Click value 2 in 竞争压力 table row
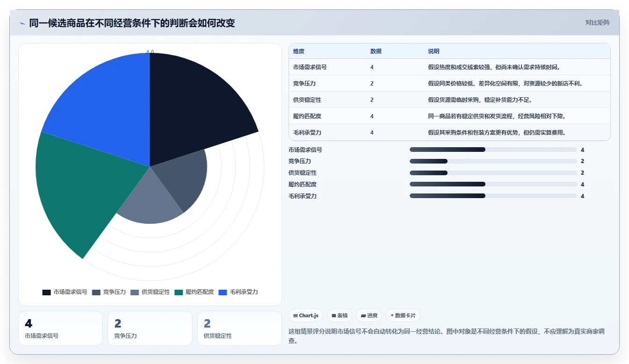629x364 pixels. click(x=372, y=84)
